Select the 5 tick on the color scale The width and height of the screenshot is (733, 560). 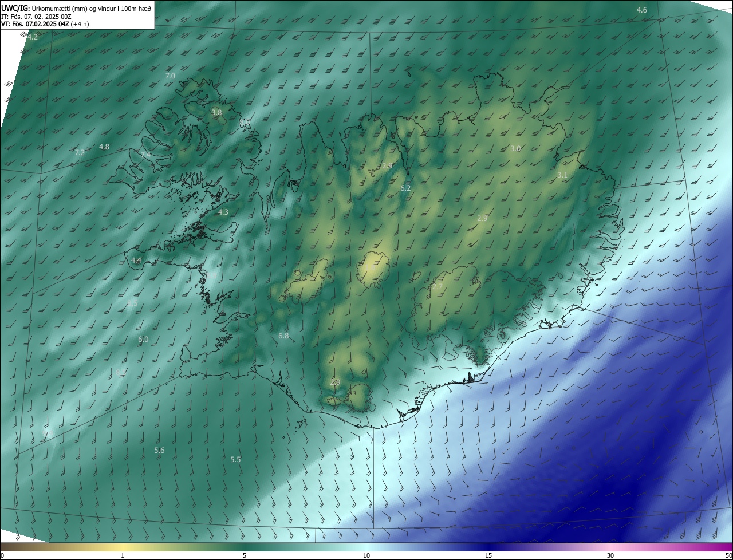coord(245,555)
